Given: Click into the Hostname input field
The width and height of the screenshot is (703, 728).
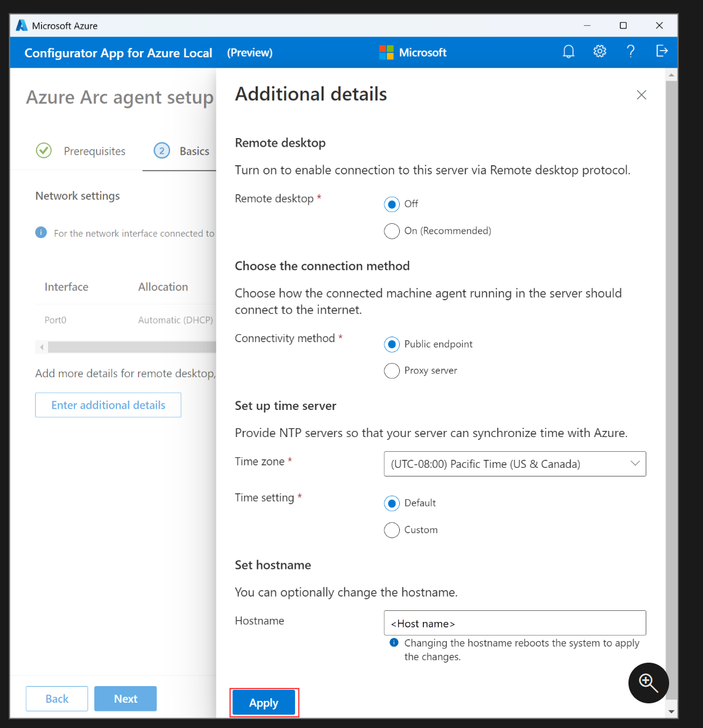Looking at the screenshot, I should pyautogui.click(x=514, y=623).
